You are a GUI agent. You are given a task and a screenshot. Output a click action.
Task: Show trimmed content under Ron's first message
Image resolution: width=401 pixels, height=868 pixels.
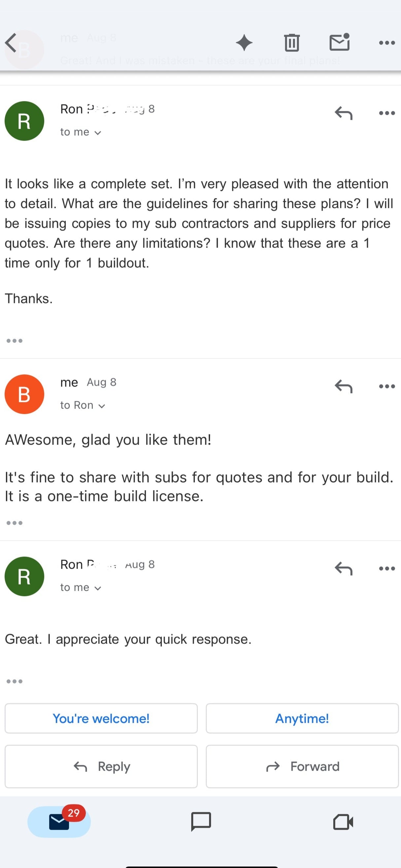pyautogui.click(x=15, y=341)
